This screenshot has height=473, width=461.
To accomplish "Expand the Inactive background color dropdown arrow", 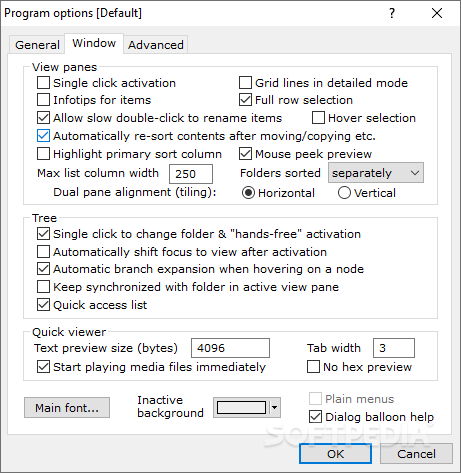I will pyautogui.click(x=275, y=407).
